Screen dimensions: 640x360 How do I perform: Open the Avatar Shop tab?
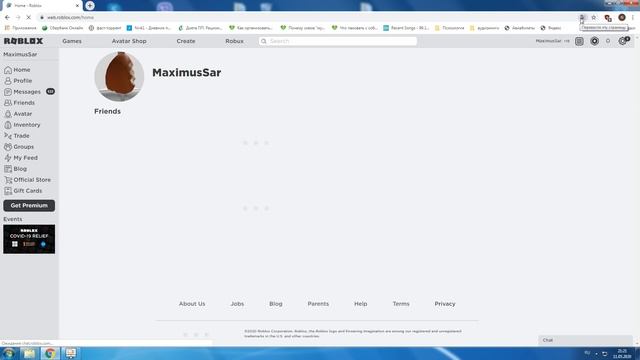129,41
